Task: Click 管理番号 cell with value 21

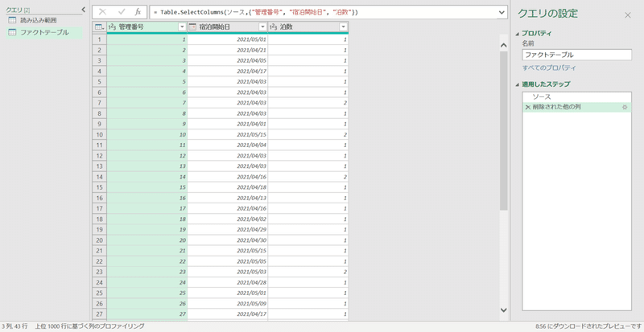Action: point(147,251)
